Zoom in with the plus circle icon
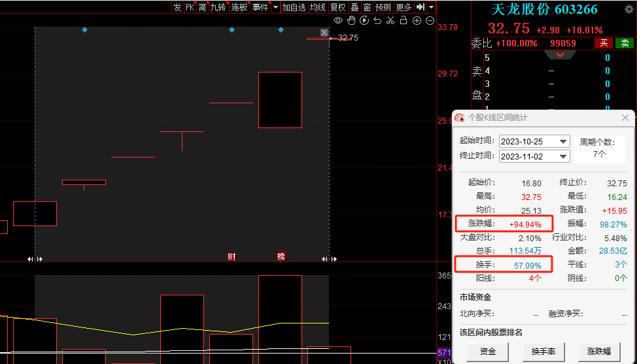Screen dimensions: 637x364 pos(417,21)
